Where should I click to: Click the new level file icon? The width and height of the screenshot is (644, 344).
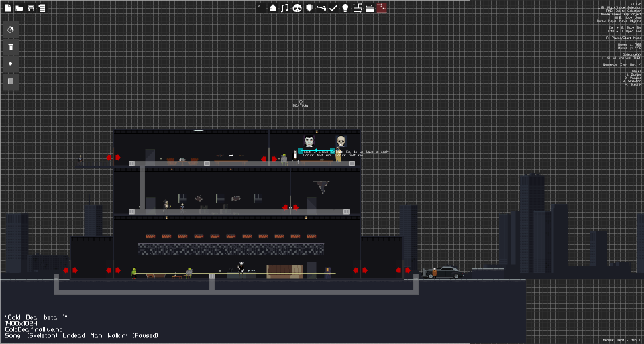coord(8,8)
